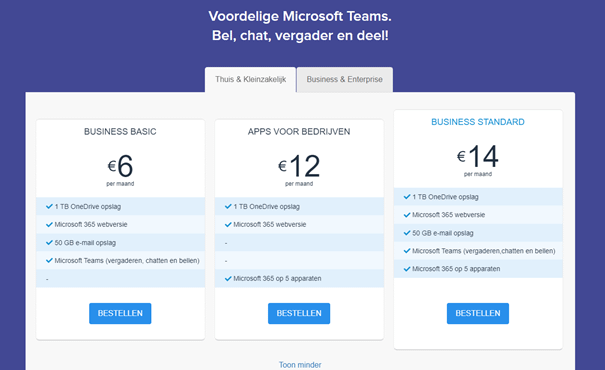Click 'Microsoft 365 webversie' text in Business Standard

[x=448, y=215]
